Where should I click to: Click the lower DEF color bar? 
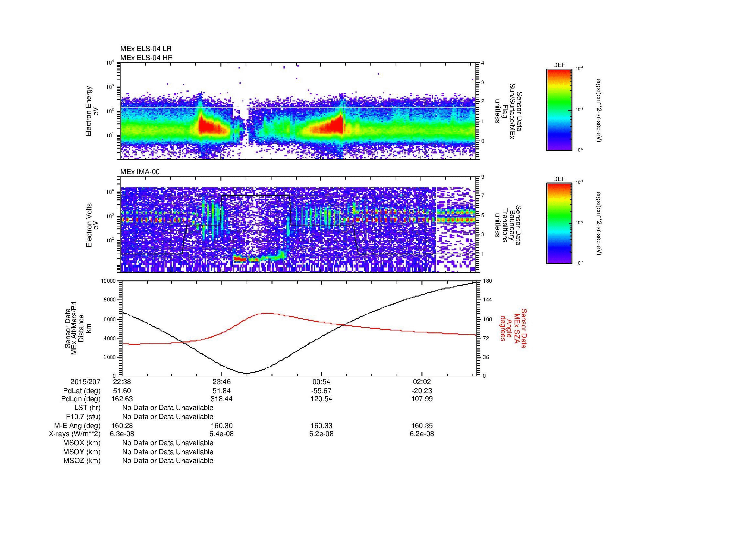click(559, 224)
